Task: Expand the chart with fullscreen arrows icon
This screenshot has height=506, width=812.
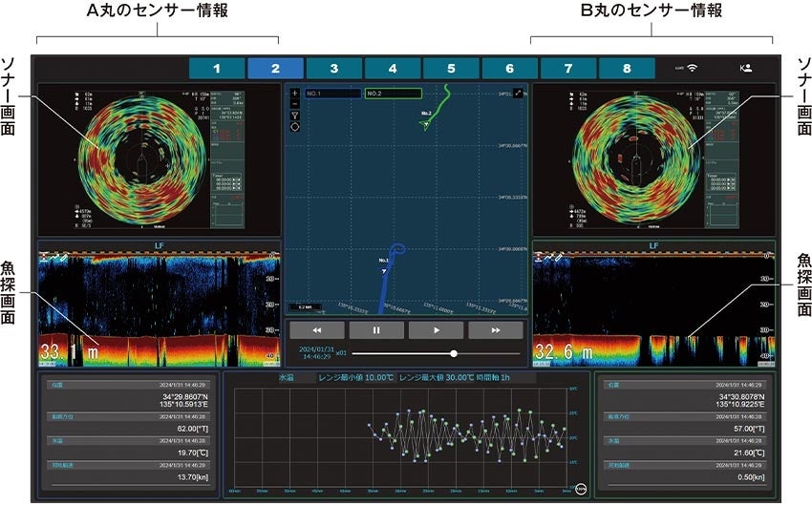Action: [x=518, y=94]
